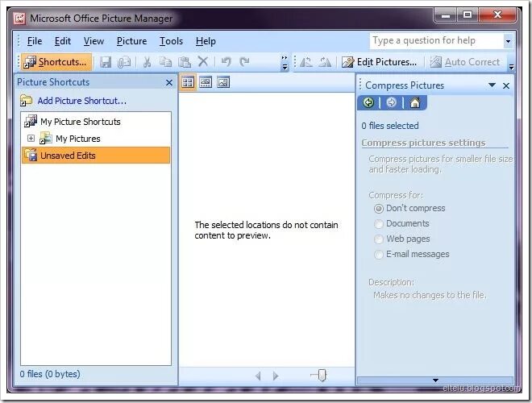The width and height of the screenshot is (532, 403).
Task: Click the Auto Correct button
Action: pyautogui.click(x=465, y=62)
